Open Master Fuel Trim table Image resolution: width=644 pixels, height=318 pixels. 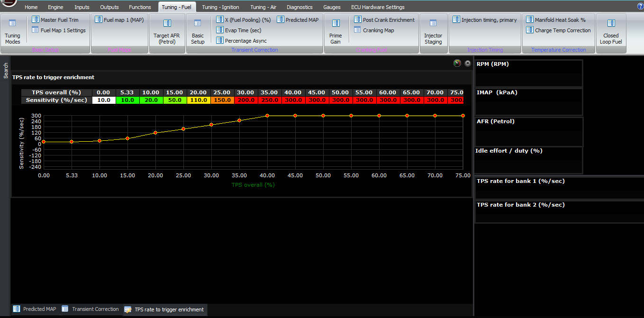click(x=55, y=20)
